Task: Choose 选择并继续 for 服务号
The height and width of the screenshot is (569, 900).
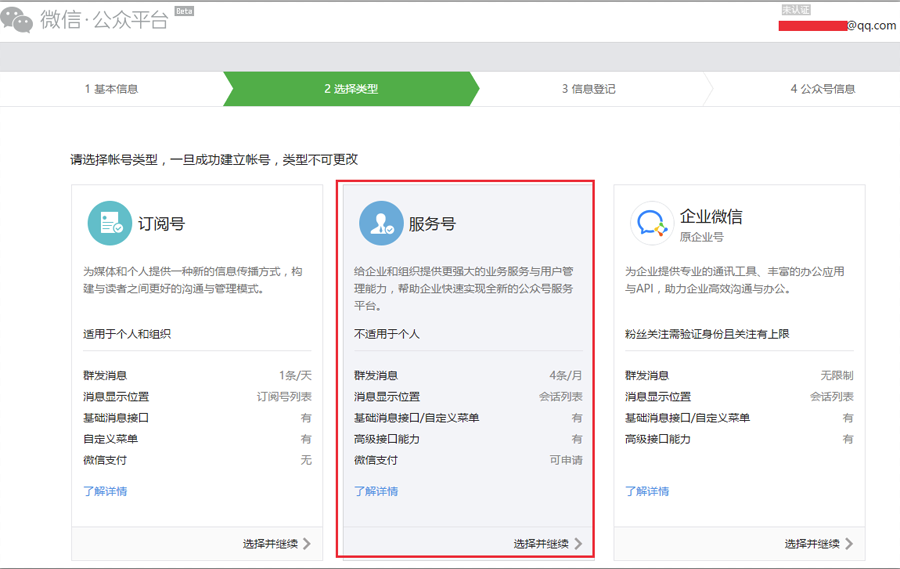Action: [541, 544]
